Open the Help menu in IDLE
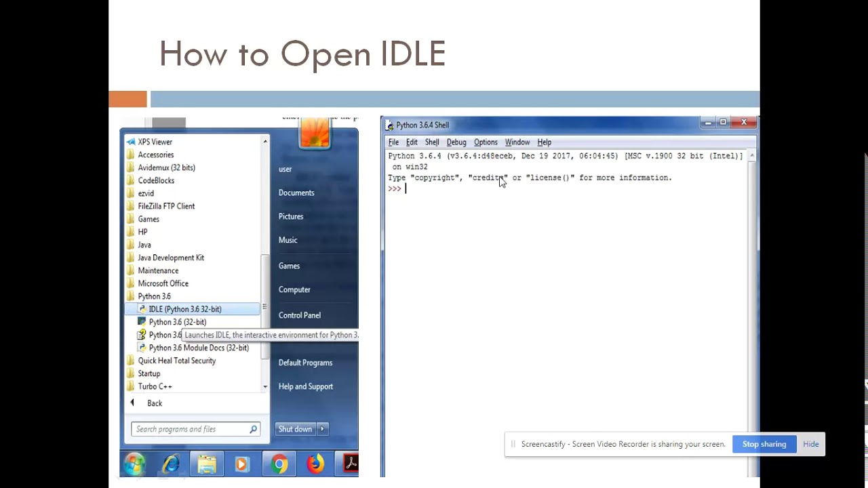 click(x=545, y=142)
